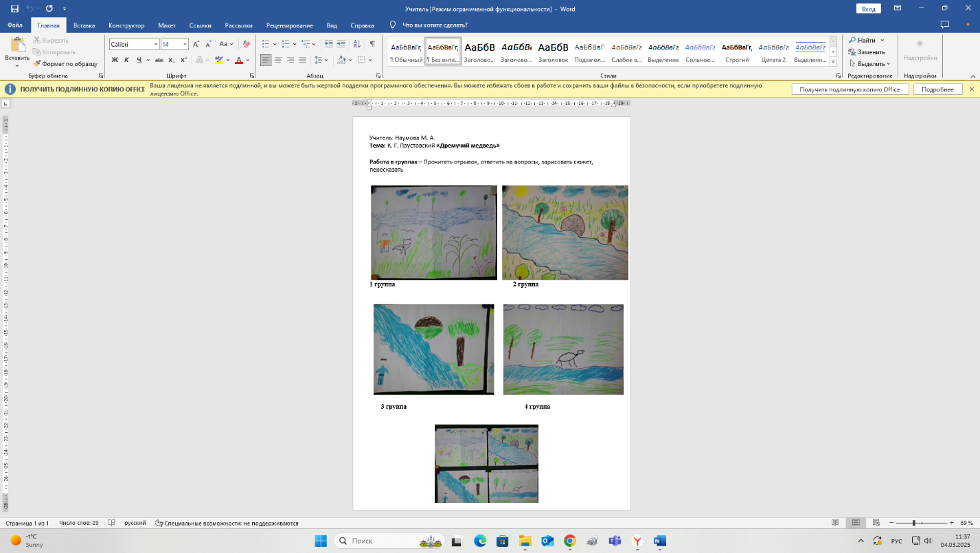Open Microsoft Teams from the taskbar
Viewport: 980px width, 553px height.
615,541
